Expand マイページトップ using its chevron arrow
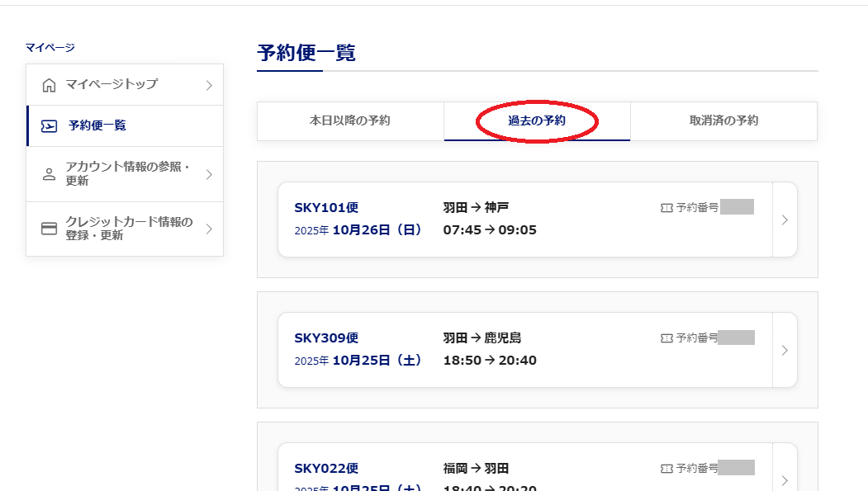The height and width of the screenshot is (491, 868). (x=209, y=85)
